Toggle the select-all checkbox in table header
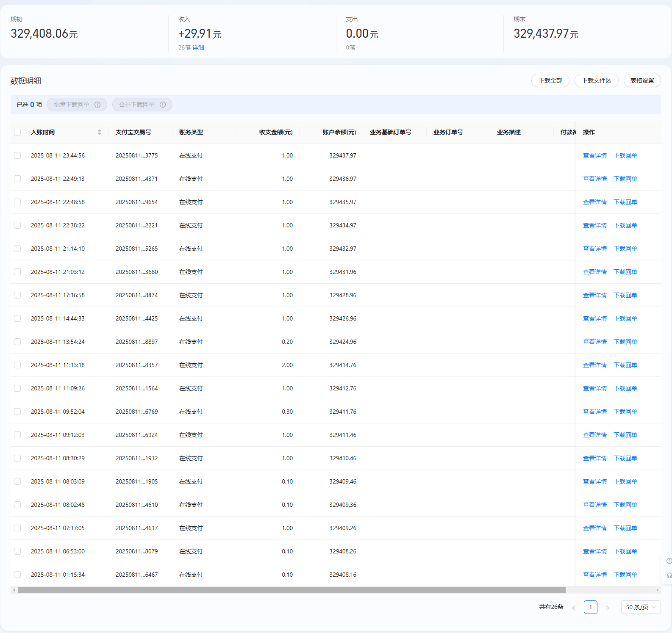672x633 pixels. [17, 132]
